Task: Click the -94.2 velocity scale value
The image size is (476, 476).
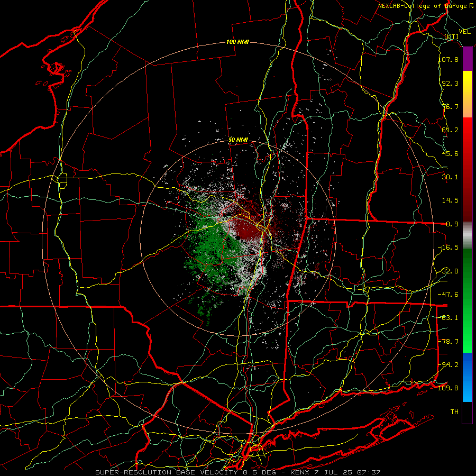Action: (448, 364)
